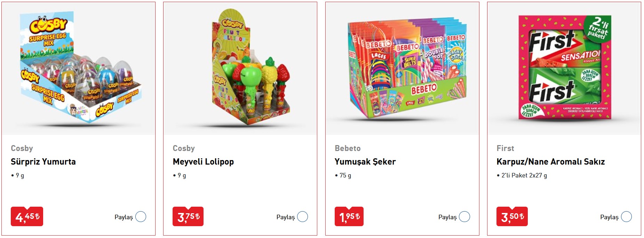The width and height of the screenshot is (644, 238).
Task: Open the Karpuz/Nane Aromalı Sakız title
Action: 551,162
